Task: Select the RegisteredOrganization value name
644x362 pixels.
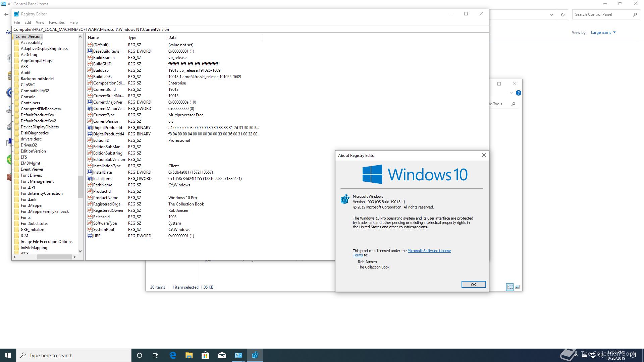Action: tap(108, 204)
